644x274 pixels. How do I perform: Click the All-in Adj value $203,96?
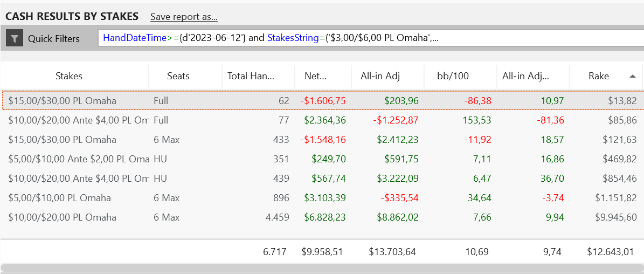401,101
